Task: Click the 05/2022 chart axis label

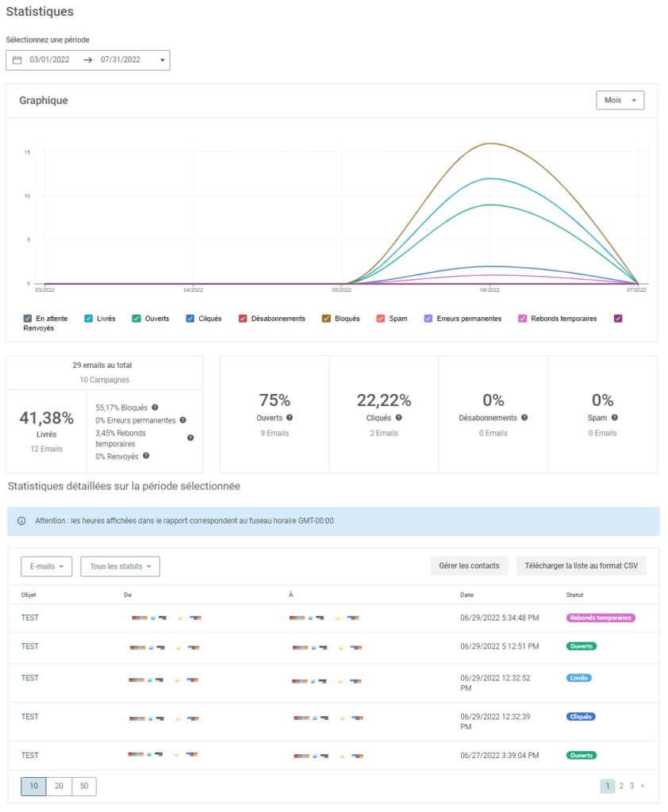Action: (x=341, y=290)
